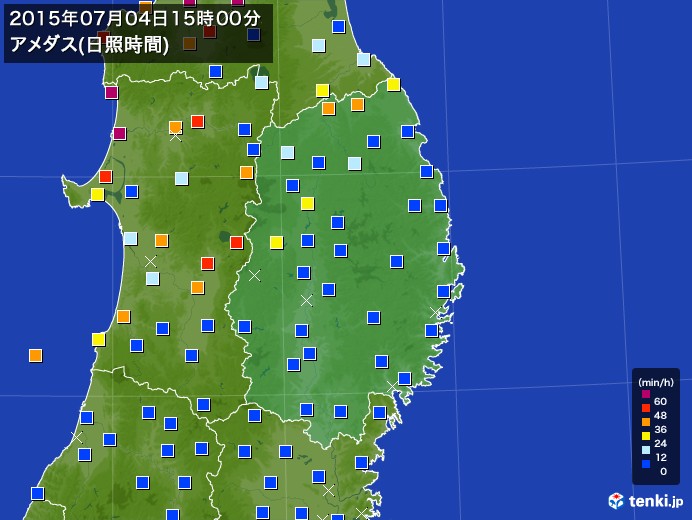The width and height of the screenshot is (692, 520).
Task: Click legend value 48
Action: click(x=660, y=415)
